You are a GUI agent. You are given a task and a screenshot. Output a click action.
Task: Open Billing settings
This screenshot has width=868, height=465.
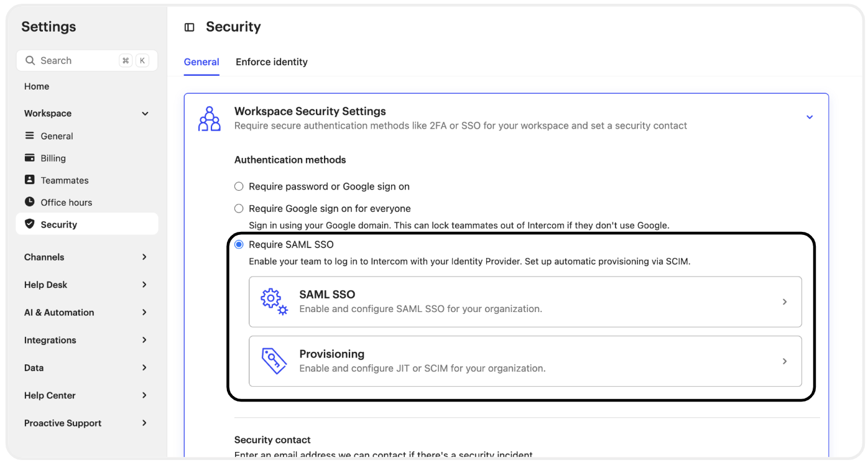click(53, 159)
